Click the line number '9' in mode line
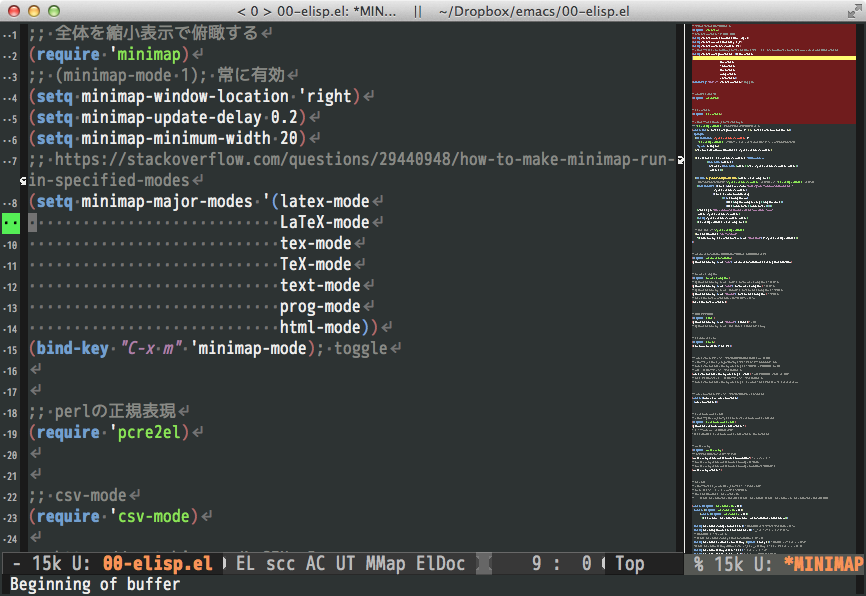This screenshot has height=596, width=866. pyautogui.click(x=536, y=563)
